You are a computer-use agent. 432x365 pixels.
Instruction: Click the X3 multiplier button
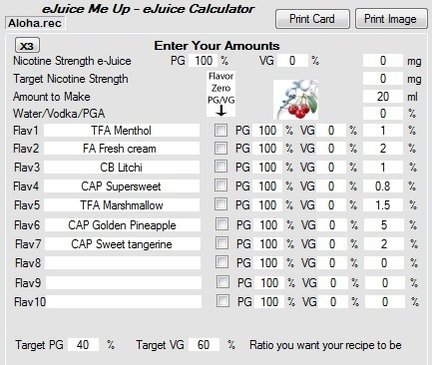(27, 46)
